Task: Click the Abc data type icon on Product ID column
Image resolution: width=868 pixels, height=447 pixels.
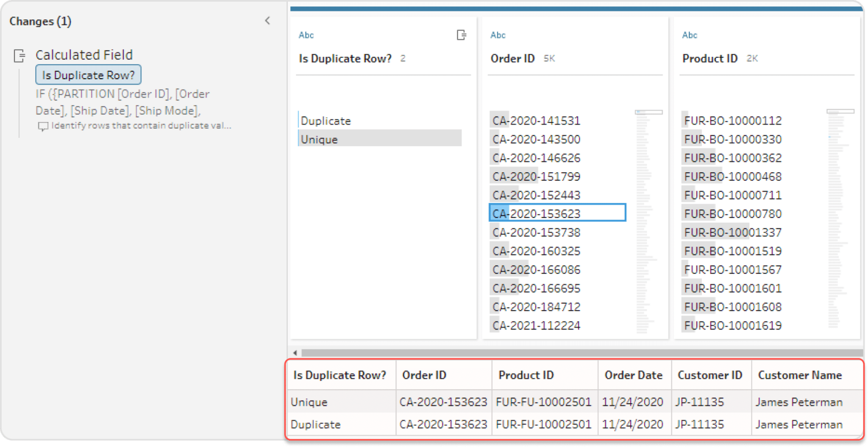Action: tap(690, 35)
